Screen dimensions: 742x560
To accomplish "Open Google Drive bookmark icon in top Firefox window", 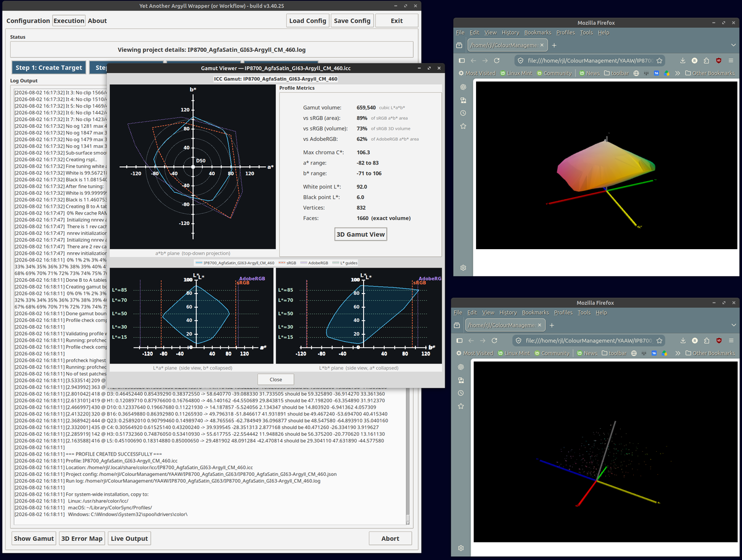I will (x=667, y=73).
